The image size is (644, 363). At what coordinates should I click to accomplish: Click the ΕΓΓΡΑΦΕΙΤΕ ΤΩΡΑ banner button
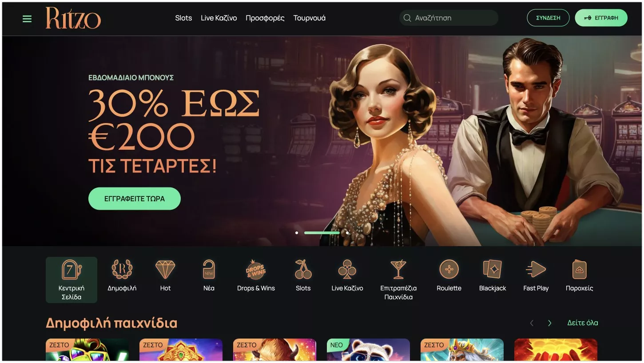click(x=135, y=199)
